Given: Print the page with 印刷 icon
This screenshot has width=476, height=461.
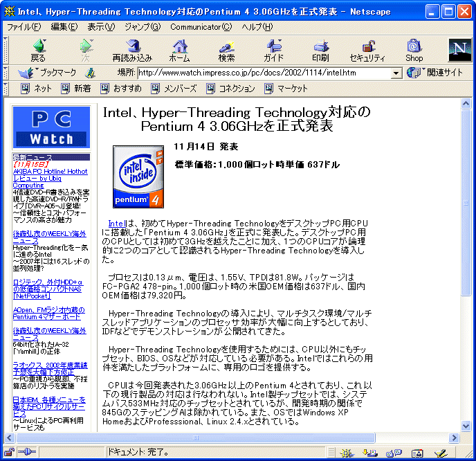Looking at the screenshot, I should coord(320,50).
